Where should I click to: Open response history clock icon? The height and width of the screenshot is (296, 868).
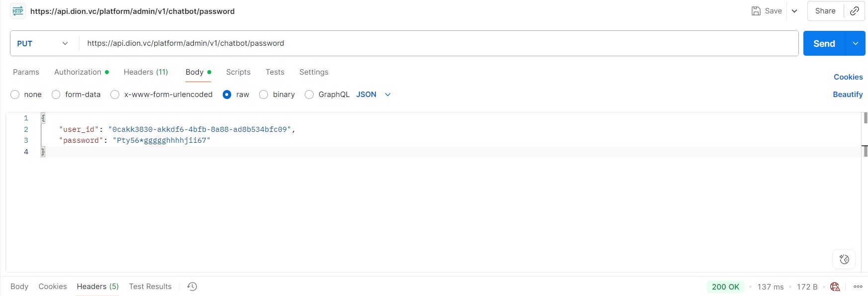click(192, 287)
